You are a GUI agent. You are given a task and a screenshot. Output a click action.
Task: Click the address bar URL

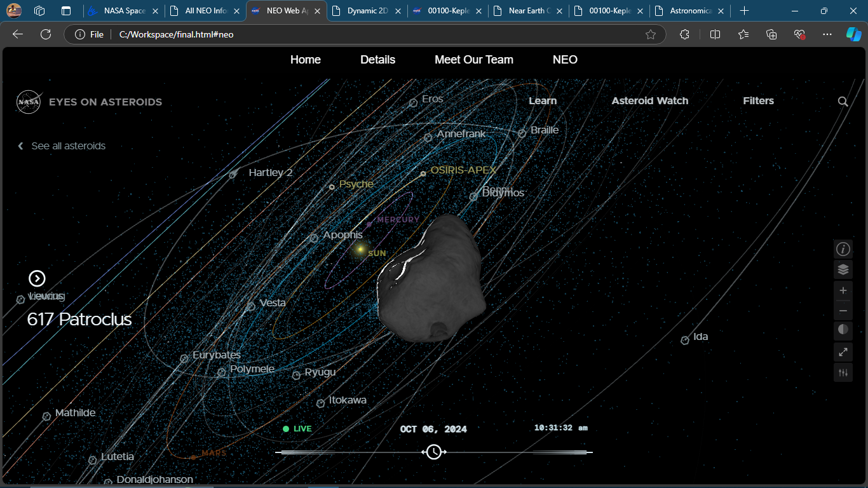pos(177,34)
